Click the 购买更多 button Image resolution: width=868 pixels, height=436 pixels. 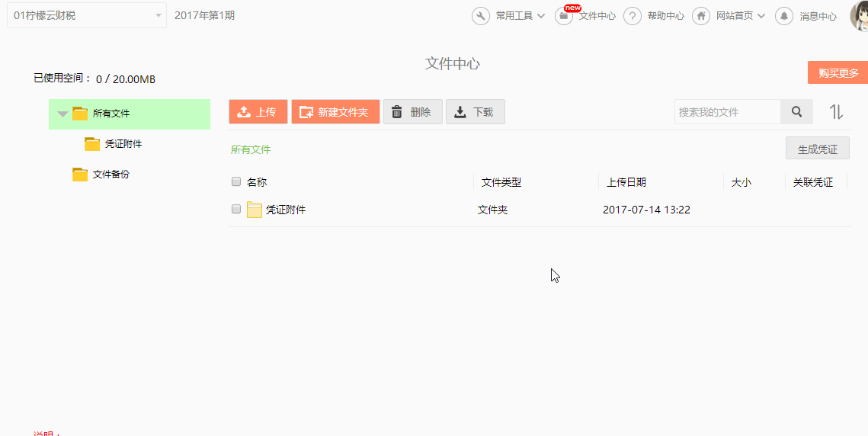(838, 72)
